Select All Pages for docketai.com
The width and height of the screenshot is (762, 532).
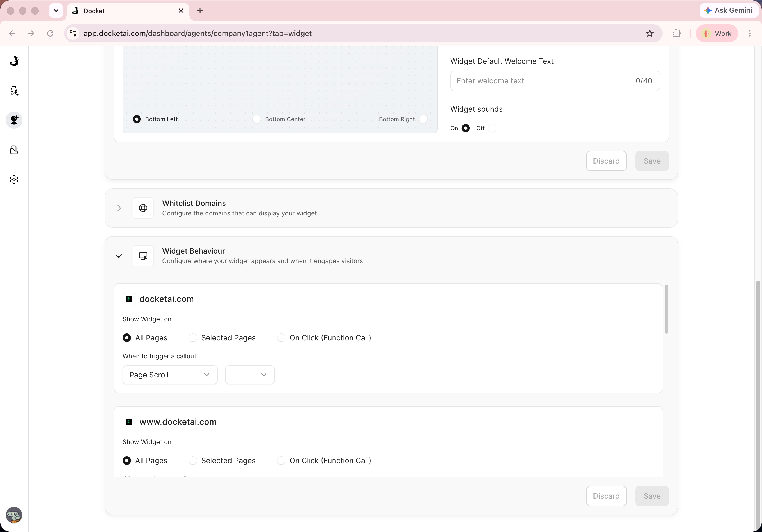pos(126,338)
